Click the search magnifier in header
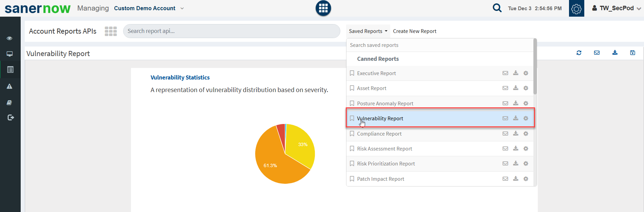 click(x=497, y=8)
